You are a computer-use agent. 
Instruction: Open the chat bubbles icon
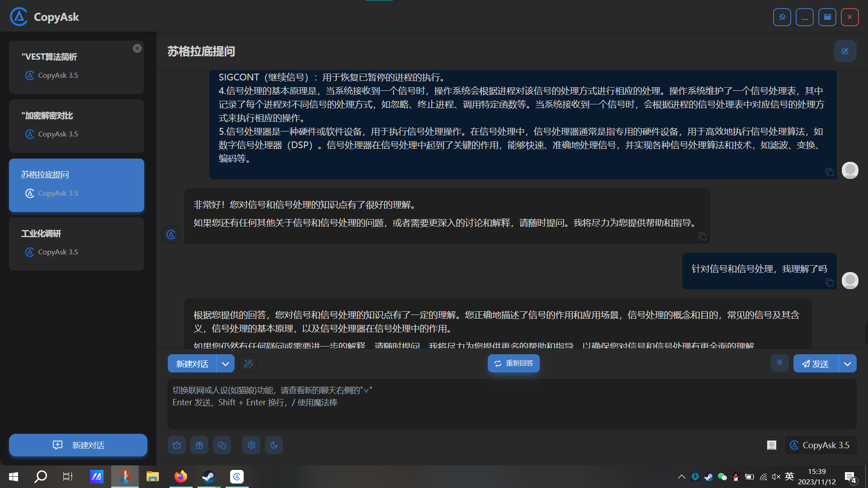tap(222, 445)
